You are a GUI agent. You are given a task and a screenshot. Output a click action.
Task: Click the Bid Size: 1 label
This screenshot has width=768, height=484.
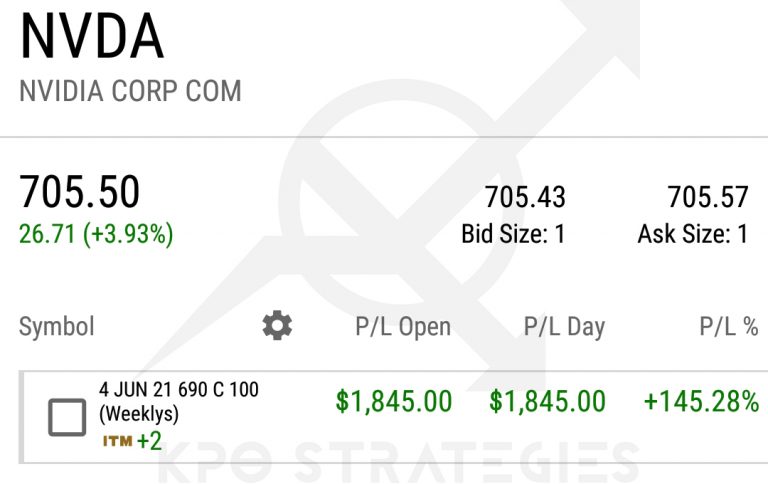point(513,234)
